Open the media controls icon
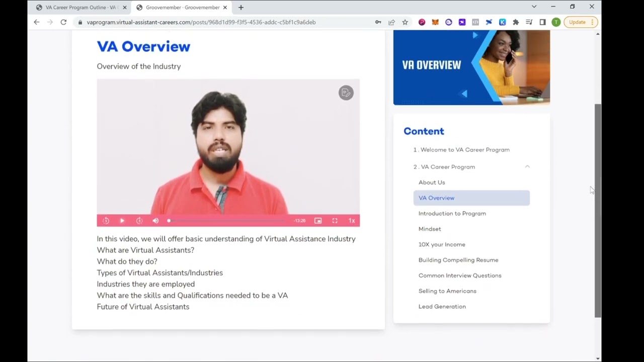The height and width of the screenshot is (362, 644). (529, 22)
